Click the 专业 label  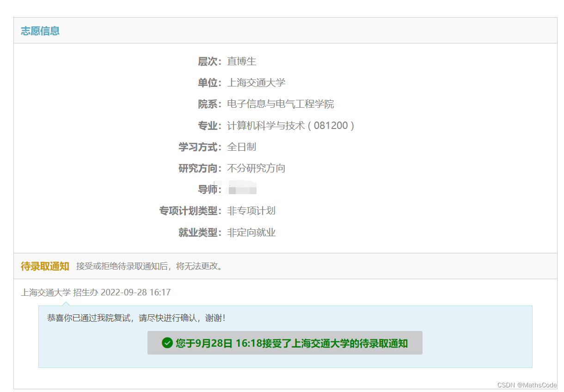point(210,126)
